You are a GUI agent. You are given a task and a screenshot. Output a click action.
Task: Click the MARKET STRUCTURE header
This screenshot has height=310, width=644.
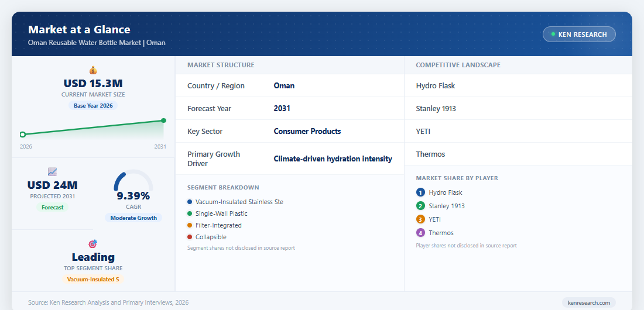pyautogui.click(x=221, y=65)
